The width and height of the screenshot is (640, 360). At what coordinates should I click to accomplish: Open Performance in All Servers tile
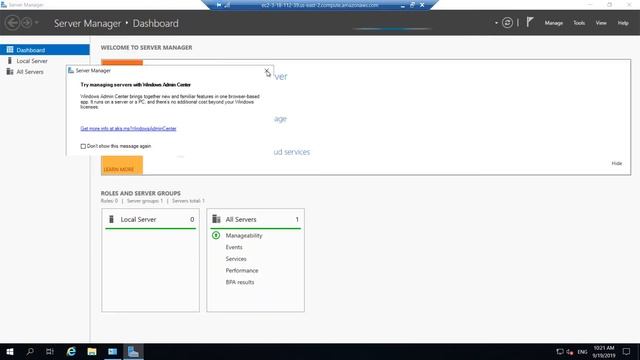click(242, 271)
